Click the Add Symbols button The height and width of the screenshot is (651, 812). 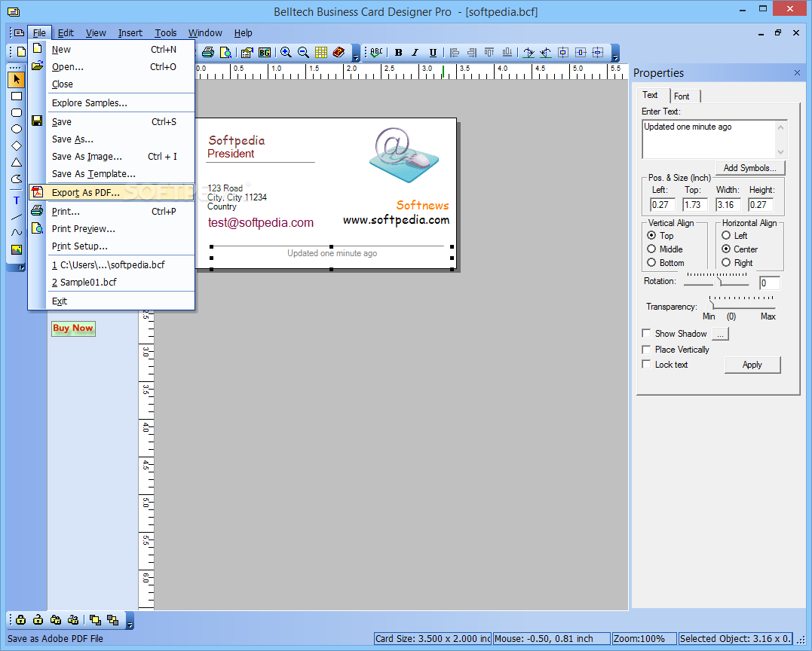pyautogui.click(x=750, y=168)
